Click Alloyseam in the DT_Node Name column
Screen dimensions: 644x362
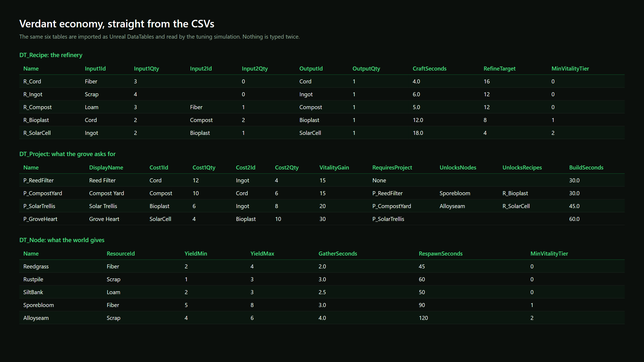pos(36,318)
